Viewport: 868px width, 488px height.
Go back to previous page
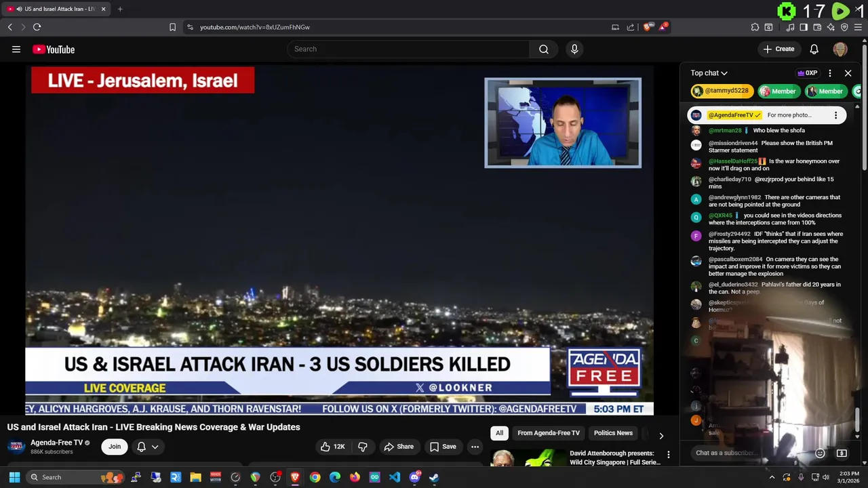coord(9,27)
